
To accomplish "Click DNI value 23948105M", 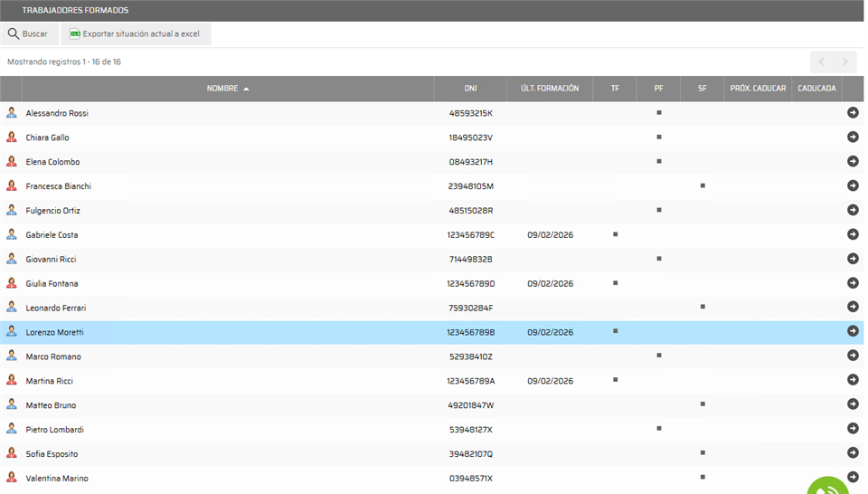I will [x=470, y=186].
